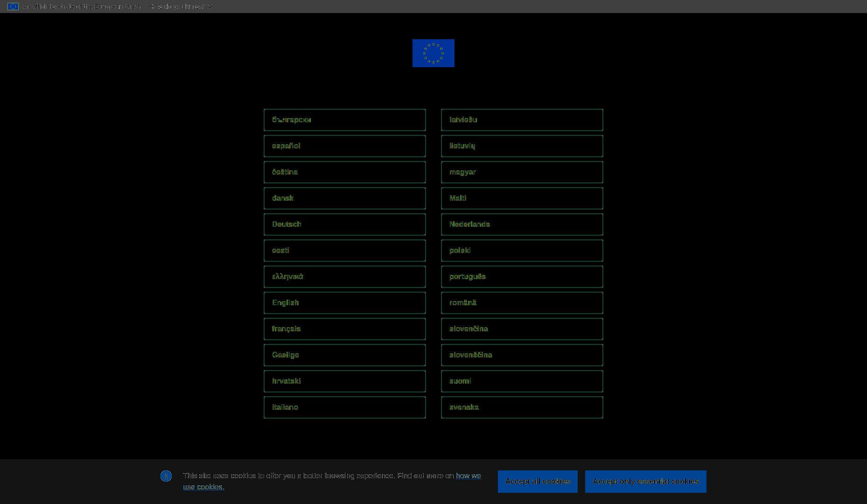Choose Gaeilge language option

345,355
